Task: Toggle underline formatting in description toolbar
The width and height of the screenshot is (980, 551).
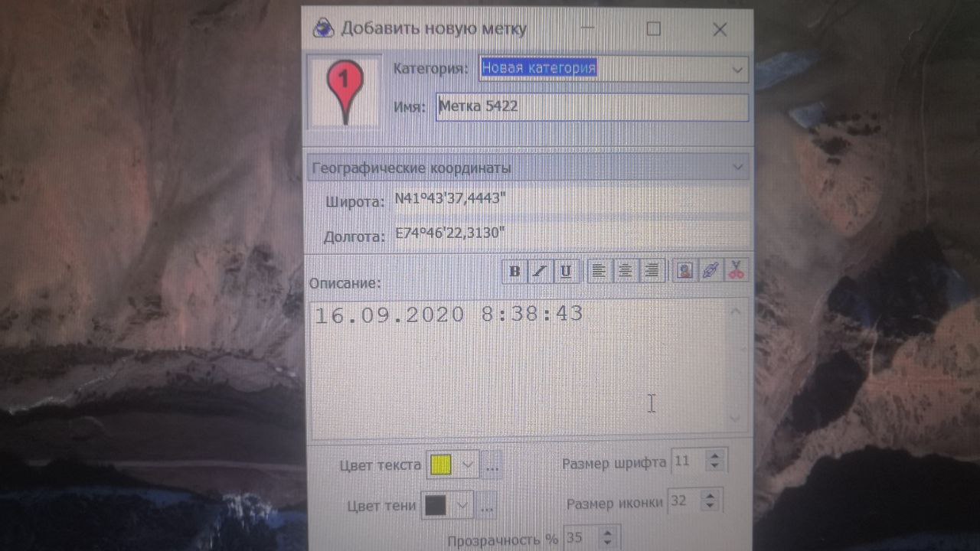Action: [566, 272]
